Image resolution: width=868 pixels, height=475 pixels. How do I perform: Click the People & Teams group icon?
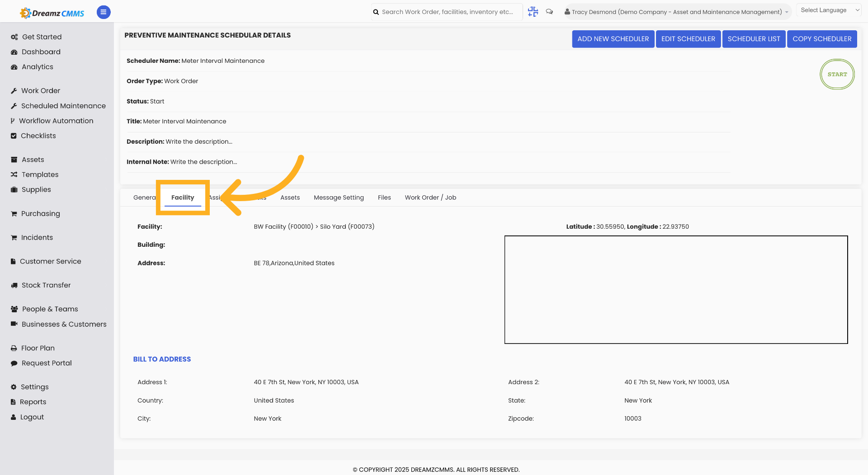(14, 309)
